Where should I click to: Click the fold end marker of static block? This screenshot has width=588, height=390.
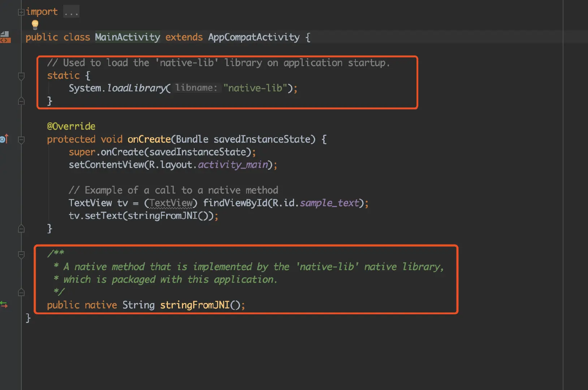(21, 101)
